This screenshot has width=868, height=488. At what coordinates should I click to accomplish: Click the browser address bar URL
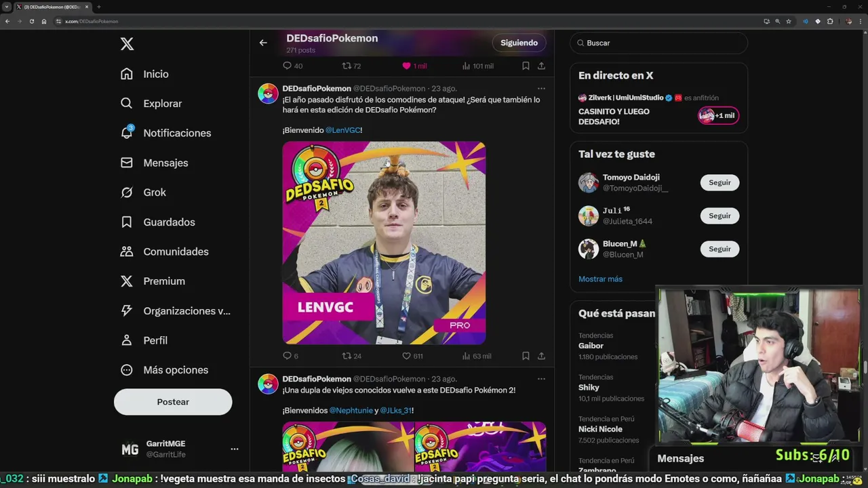(x=92, y=22)
